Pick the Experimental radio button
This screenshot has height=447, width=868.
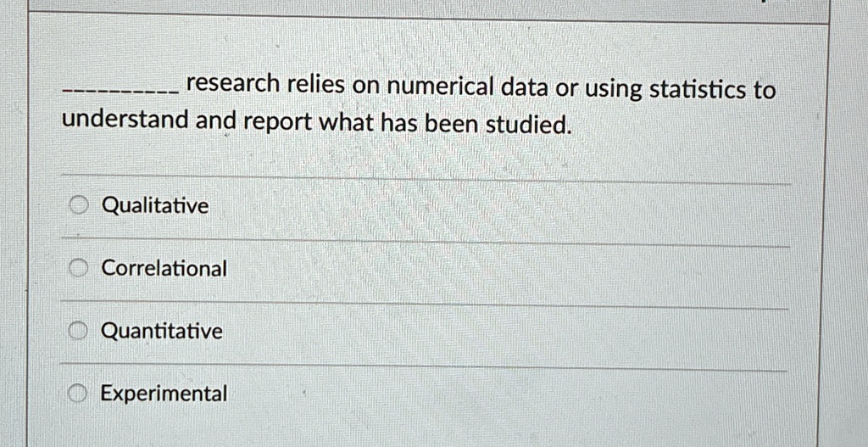[x=77, y=394]
